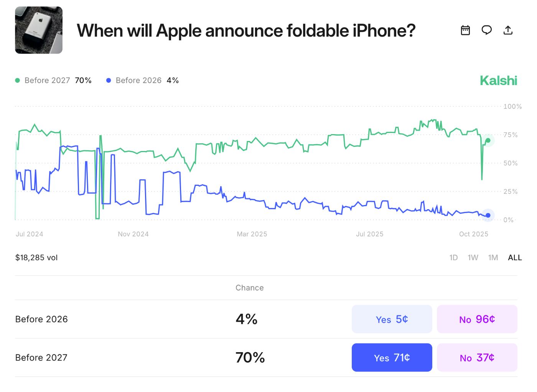Click the green endpoint marker on chart
The width and height of the screenshot is (537, 392).
point(488,141)
